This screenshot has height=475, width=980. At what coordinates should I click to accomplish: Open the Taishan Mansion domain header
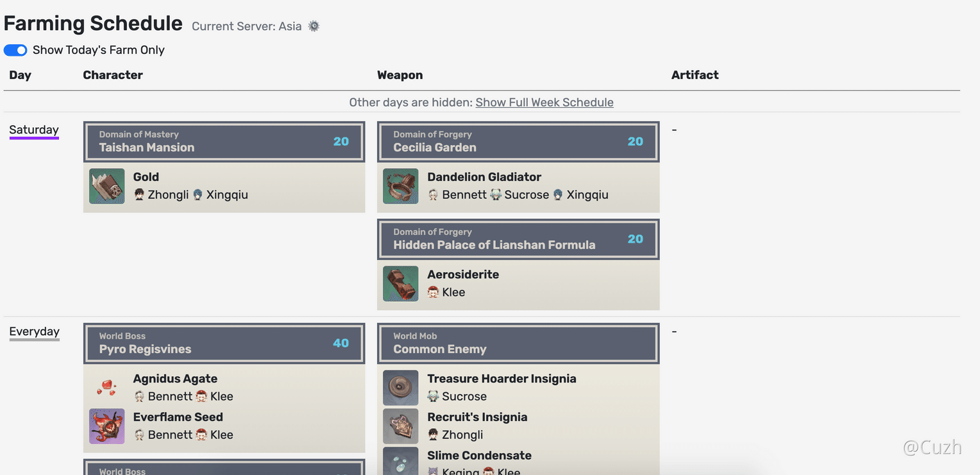coord(224,142)
